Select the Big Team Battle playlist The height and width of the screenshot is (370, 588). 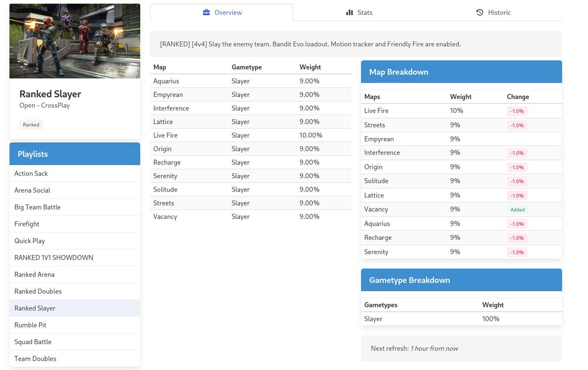pyautogui.click(x=74, y=207)
